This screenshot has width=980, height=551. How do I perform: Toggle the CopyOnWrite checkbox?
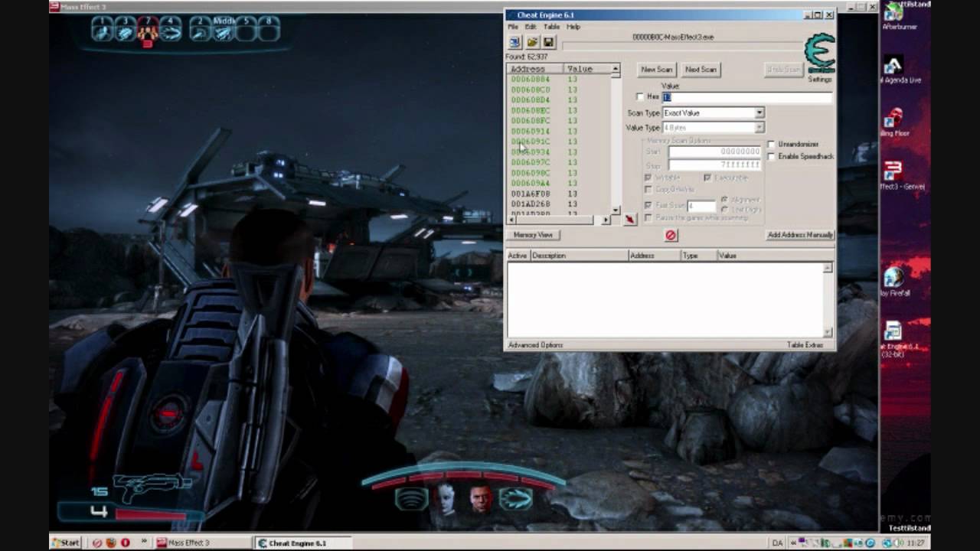pyautogui.click(x=648, y=189)
